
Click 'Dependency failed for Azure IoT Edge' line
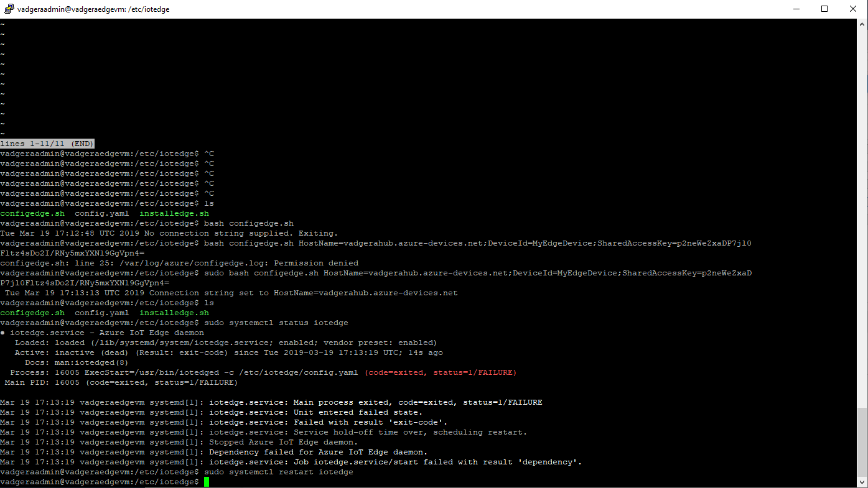pos(214,452)
